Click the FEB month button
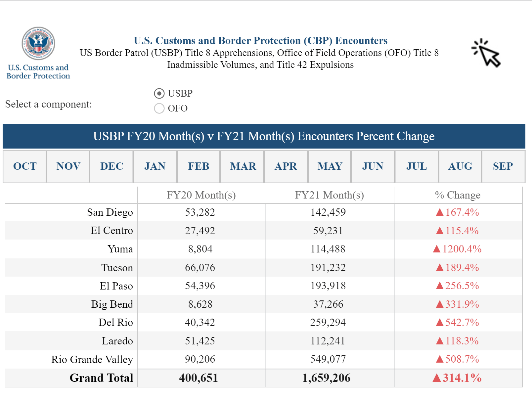This screenshot has width=532, height=399. click(199, 166)
